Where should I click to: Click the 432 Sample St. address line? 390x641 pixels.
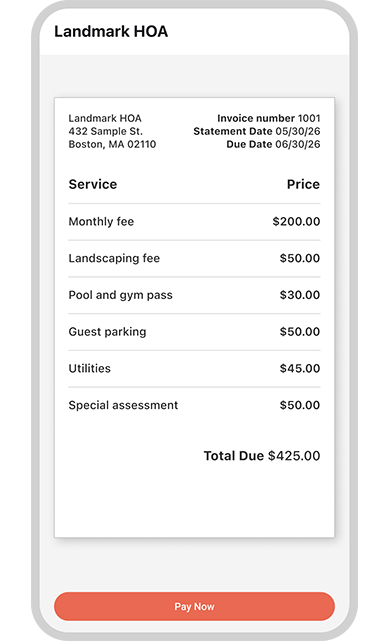click(105, 131)
